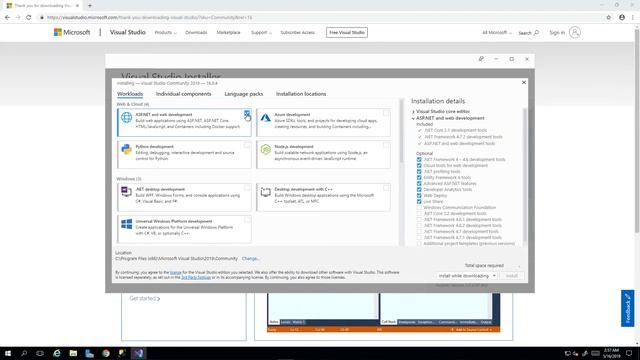This screenshot has width=640, height=360.
Task: Expand Visual Studio core editor details
Action: click(x=413, y=111)
